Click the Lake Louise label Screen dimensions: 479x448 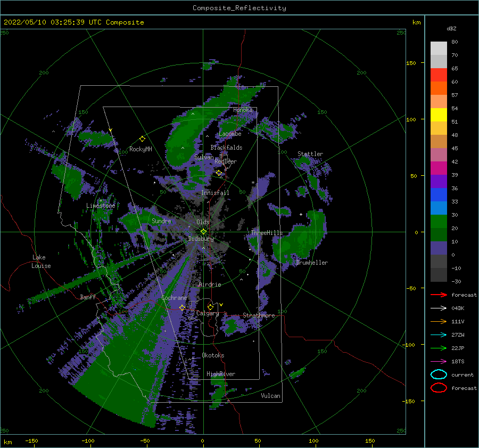[x=41, y=262]
